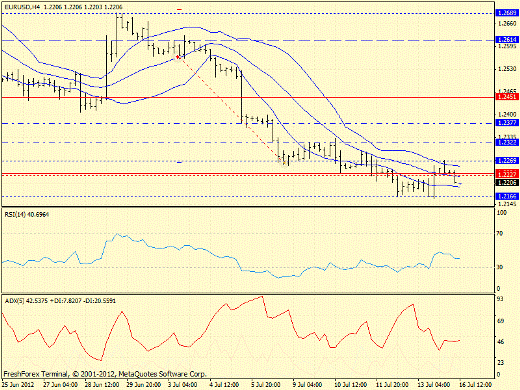Click the 10 Jul 12:00 time label
Viewport: 520px width, 390px height.
(x=350, y=385)
